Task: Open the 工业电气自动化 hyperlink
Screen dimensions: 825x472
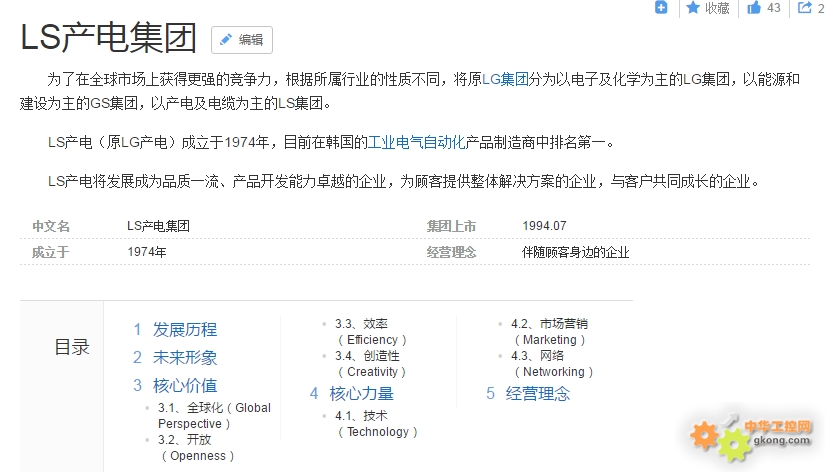Action: point(416,142)
